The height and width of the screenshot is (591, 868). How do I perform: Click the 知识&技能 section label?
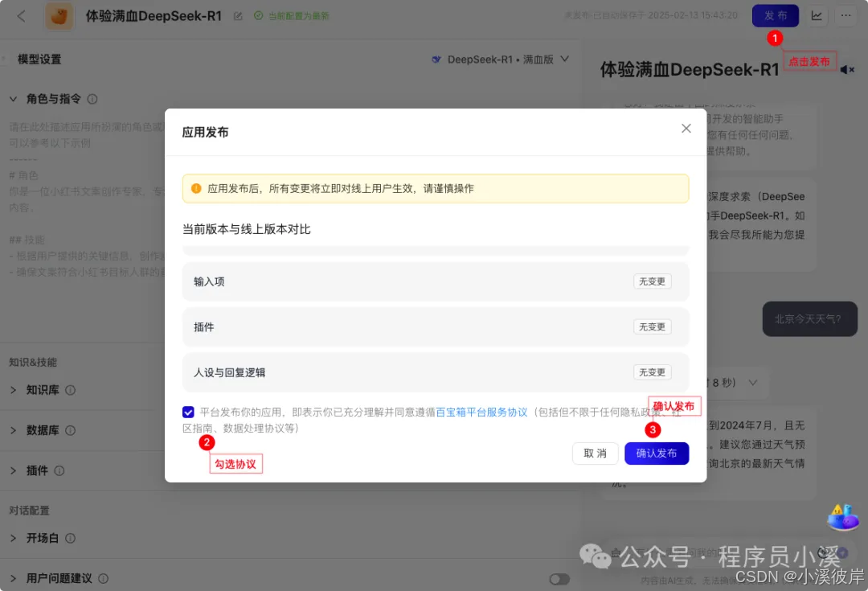click(x=33, y=363)
